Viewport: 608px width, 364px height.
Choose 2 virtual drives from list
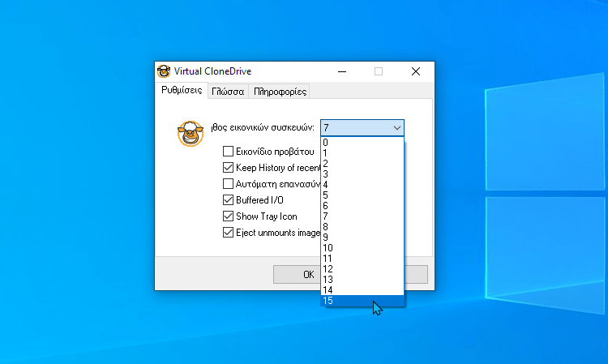click(362, 164)
